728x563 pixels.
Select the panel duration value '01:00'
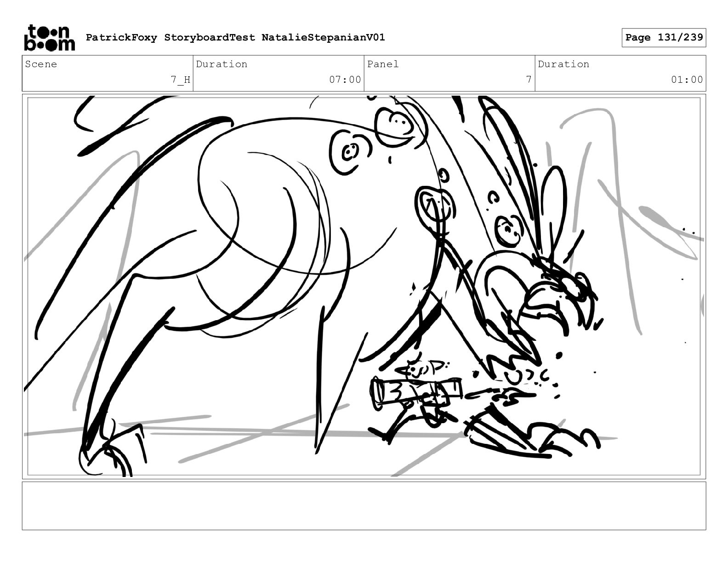coord(687,80)
